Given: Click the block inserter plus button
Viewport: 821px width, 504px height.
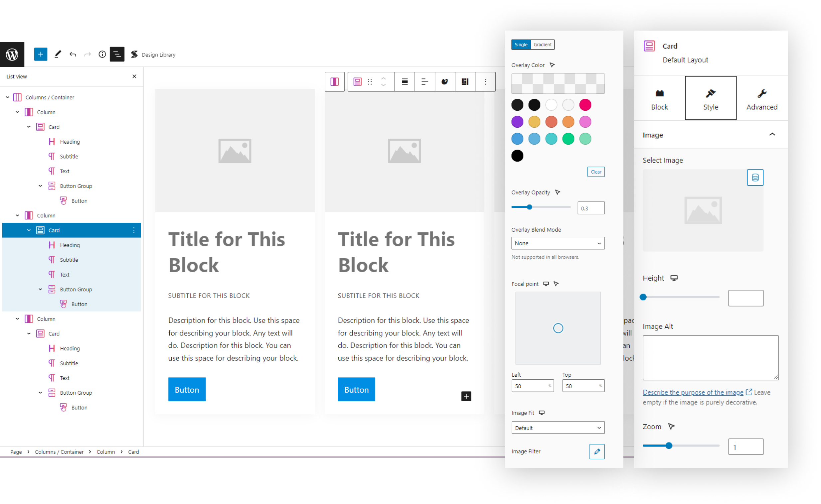Looking at the screenshot, I should point(40,54).
